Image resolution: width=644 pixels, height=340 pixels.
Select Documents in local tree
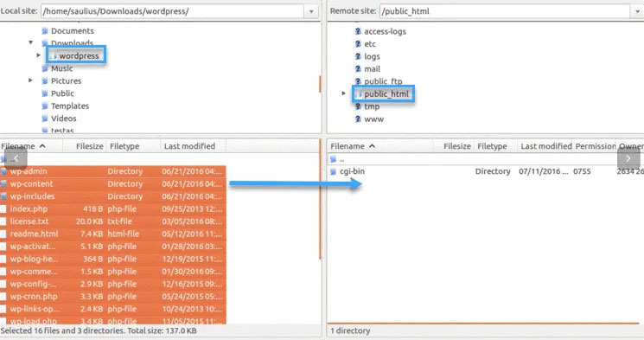[73, 31]
